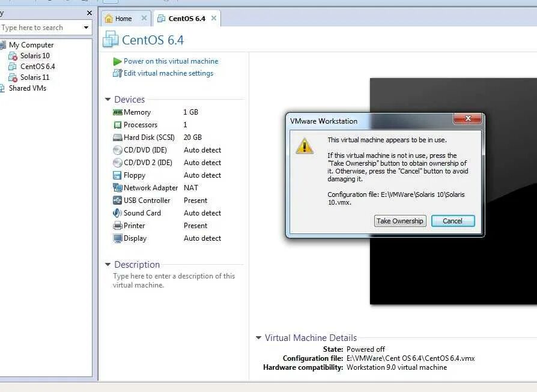Screen dimensions: 537x392
Task: Select CentOS 6.4 in library tree
Action: (x=38, y=67)
